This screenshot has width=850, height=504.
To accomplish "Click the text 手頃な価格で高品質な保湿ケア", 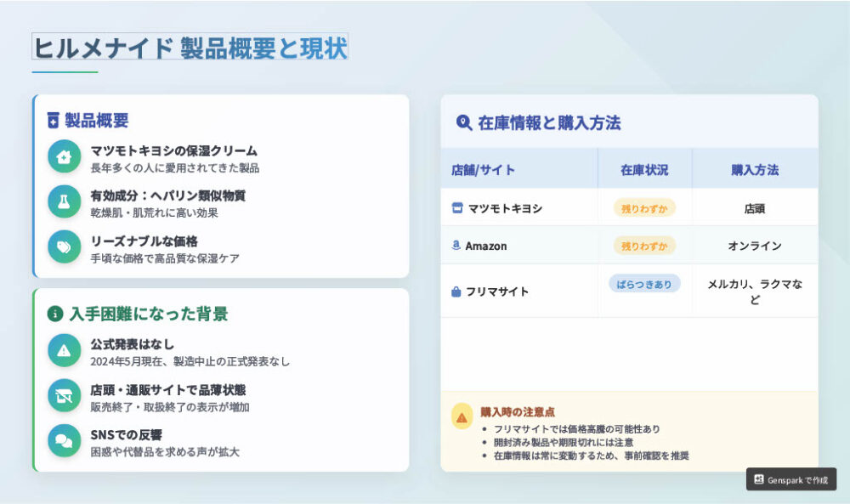I will [x=165, y=258].
